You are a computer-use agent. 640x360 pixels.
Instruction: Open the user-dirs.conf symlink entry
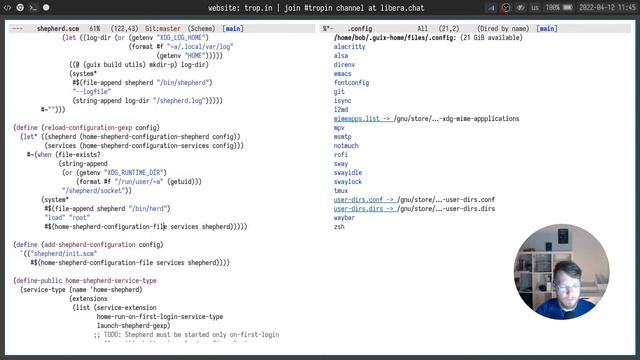tap(365, 199)
